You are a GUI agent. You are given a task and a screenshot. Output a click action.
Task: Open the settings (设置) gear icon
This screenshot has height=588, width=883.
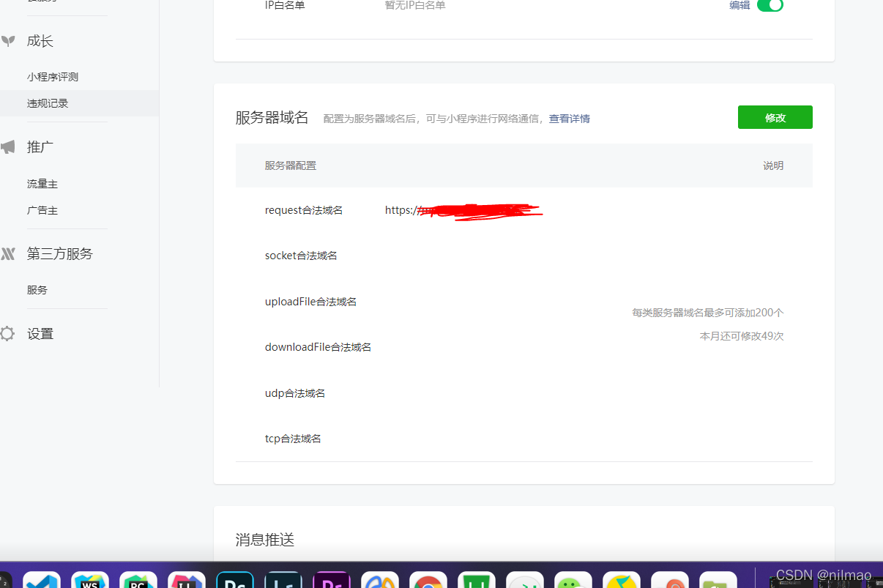pyautogui.click(x=7, y=333)
